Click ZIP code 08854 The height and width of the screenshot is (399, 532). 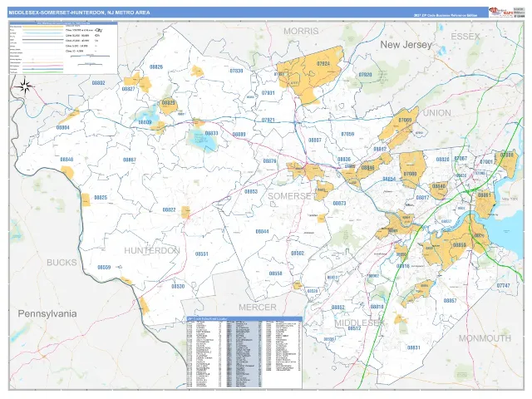(x=389, y=180)
